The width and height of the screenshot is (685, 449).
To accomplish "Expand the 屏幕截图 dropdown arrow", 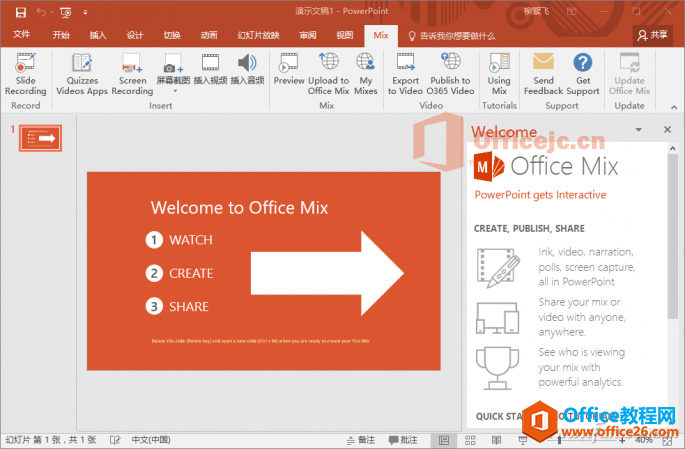I will point(175,91).
